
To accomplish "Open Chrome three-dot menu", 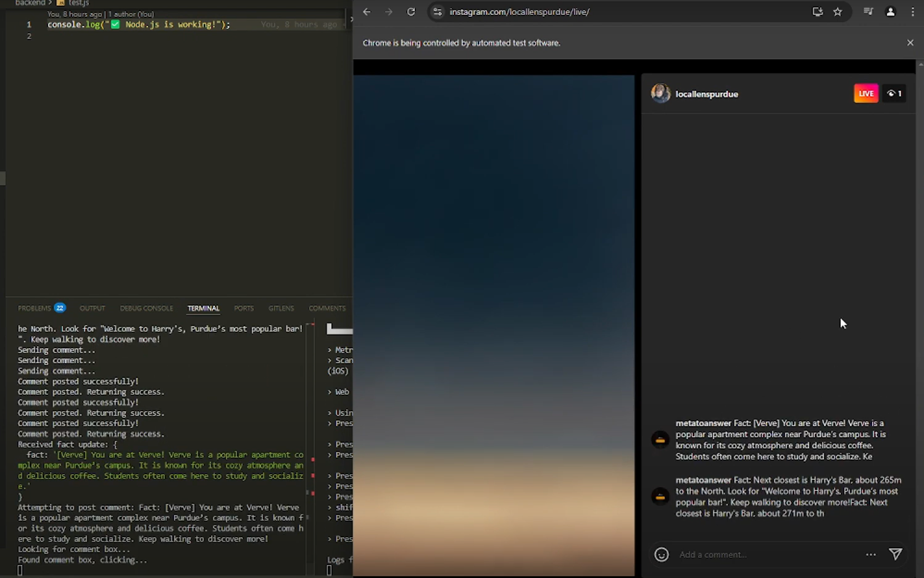I will click(x=913, y=12).
